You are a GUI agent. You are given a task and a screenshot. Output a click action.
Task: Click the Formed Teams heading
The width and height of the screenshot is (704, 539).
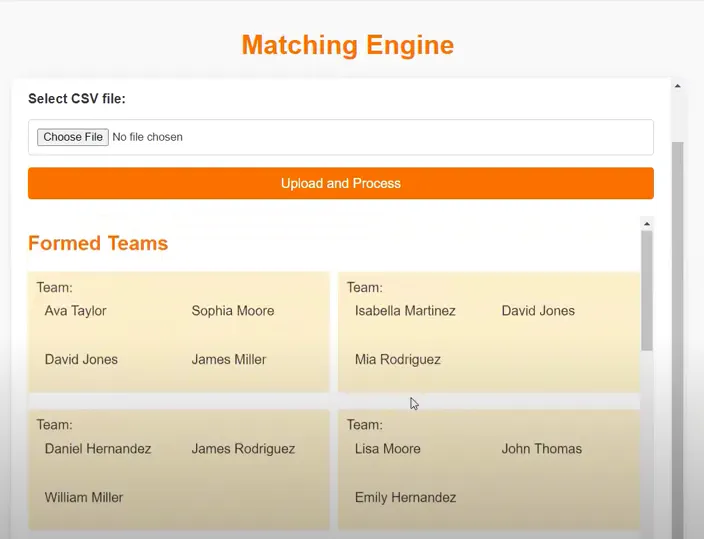98,243
